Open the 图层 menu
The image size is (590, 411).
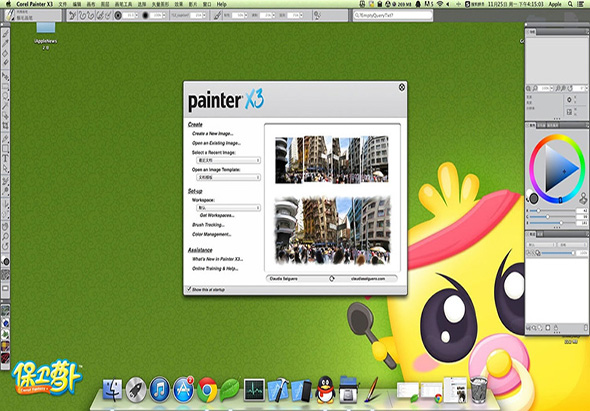coord(105,4)
